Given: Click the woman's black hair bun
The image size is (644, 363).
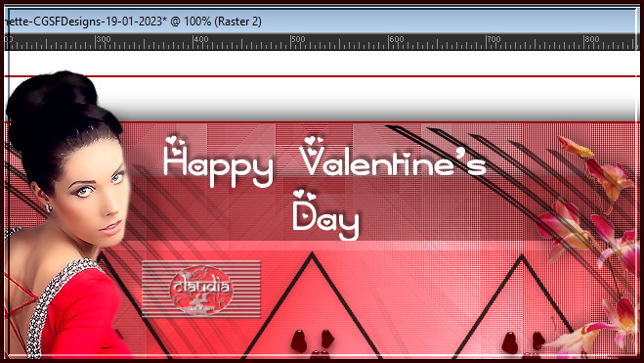Looking at the screenshot, I should tap(53, 98).
